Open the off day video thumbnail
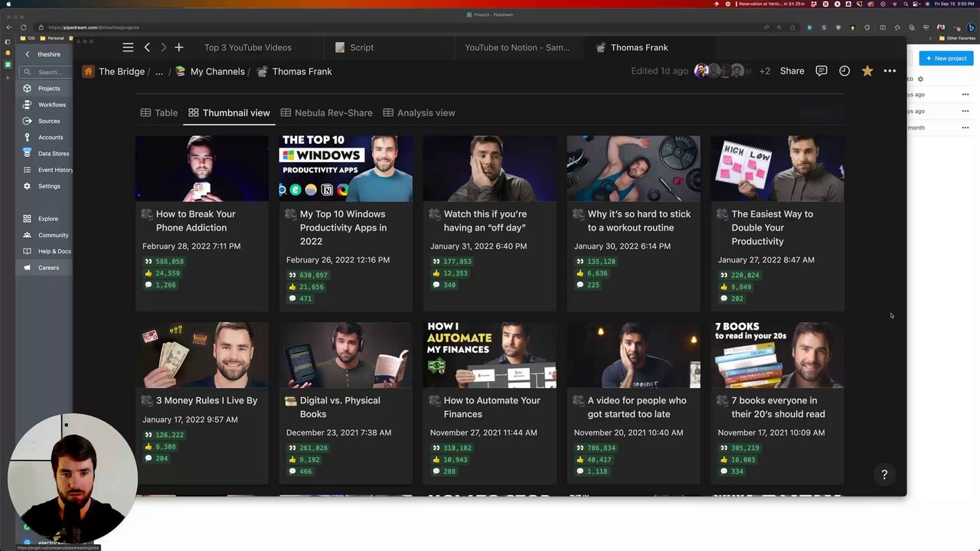 click(x=490, y=168)
